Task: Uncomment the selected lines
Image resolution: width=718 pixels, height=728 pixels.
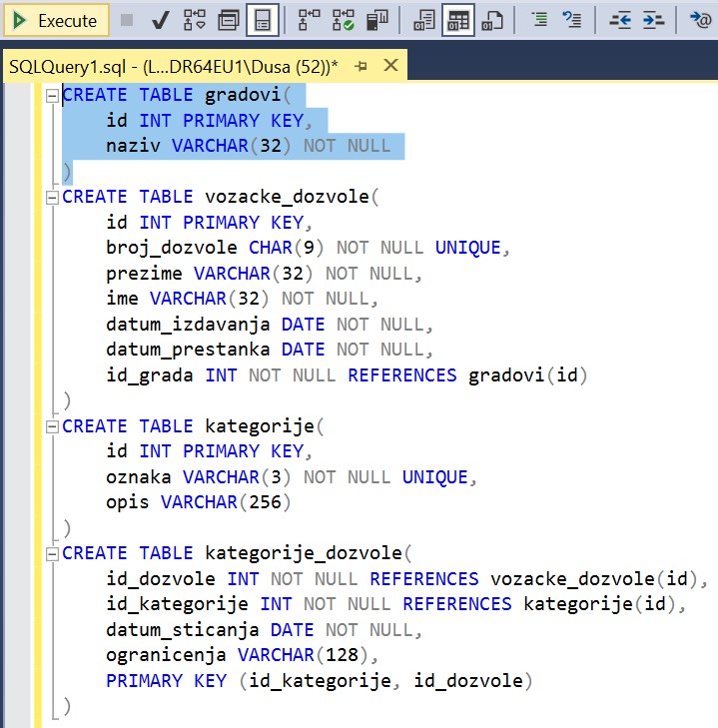Action: point(572,20)
